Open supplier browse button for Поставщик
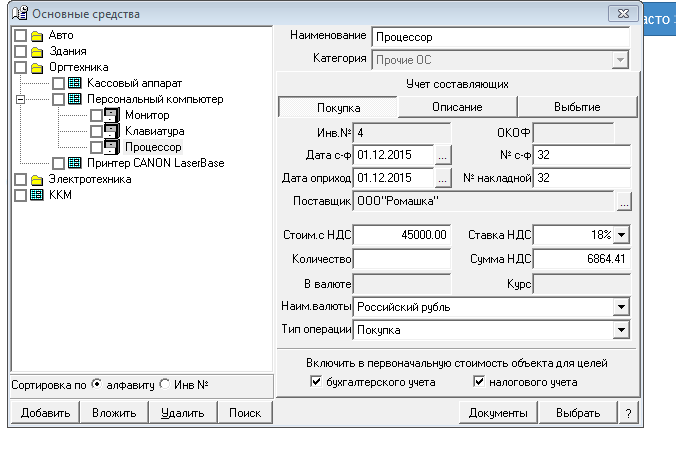Screen dimensions: 676x471 624,201
